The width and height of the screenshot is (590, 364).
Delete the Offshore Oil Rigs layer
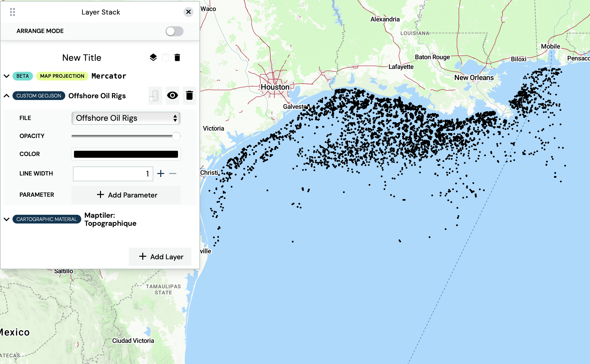pyautogui.click(x=189, y=95)
